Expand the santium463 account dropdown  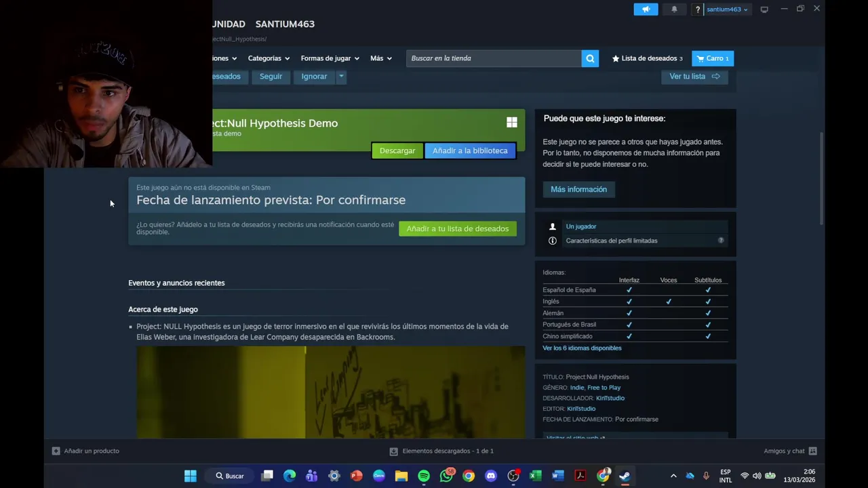coord(728,9)
